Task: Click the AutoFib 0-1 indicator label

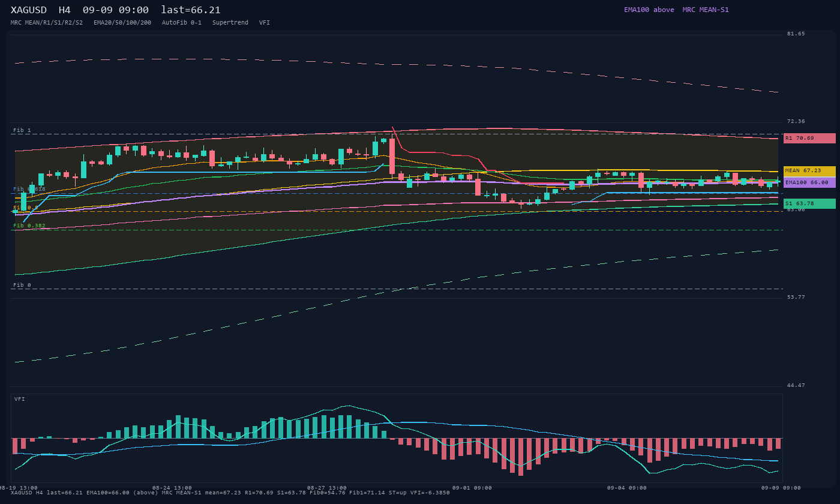Action: (x=182, y=23)
